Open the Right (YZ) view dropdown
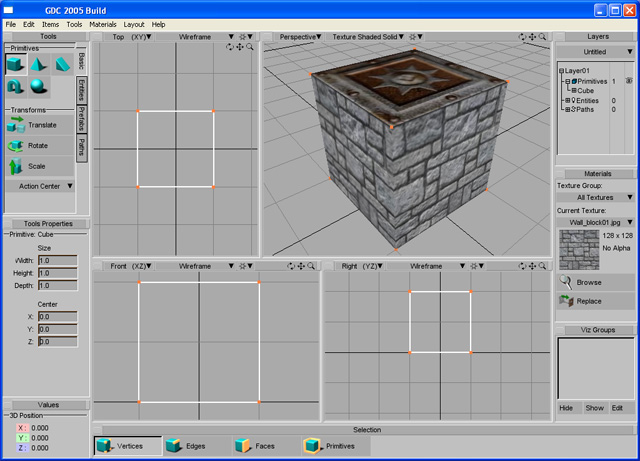The image size is (640, 461). 359,266
